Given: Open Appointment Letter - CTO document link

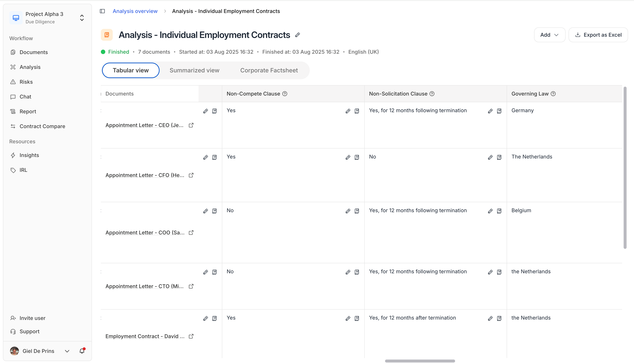Looking at the screenshot, I should pyautogui.click(x=144, y=286).
